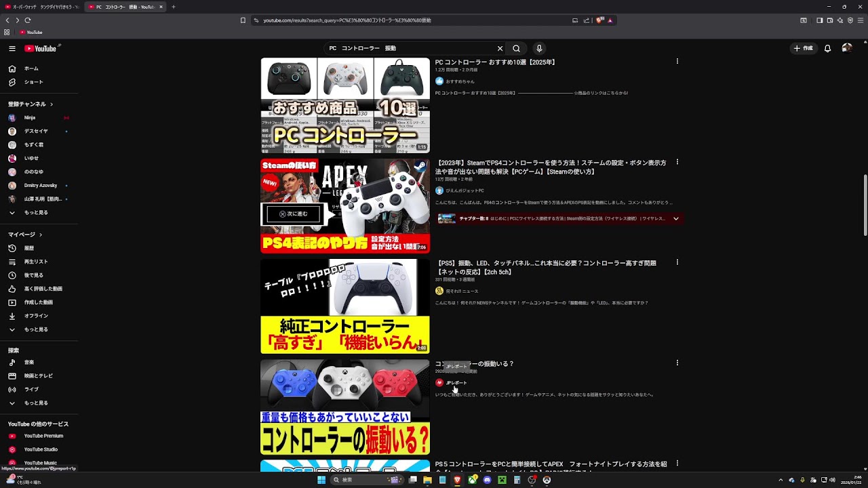Open the 登録チャンネル section chevron
This screenshot has height=488, width=868.
coord(51,104)
